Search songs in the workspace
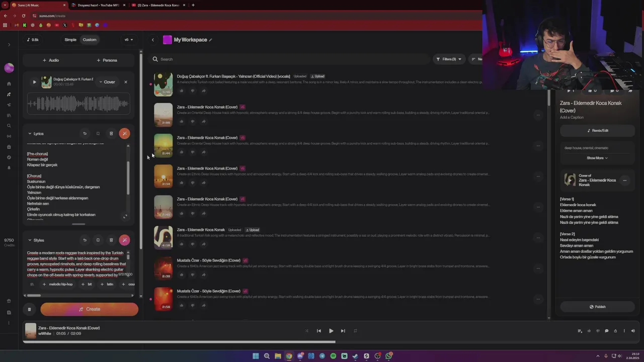644x362 pixels. coord(289,59)
